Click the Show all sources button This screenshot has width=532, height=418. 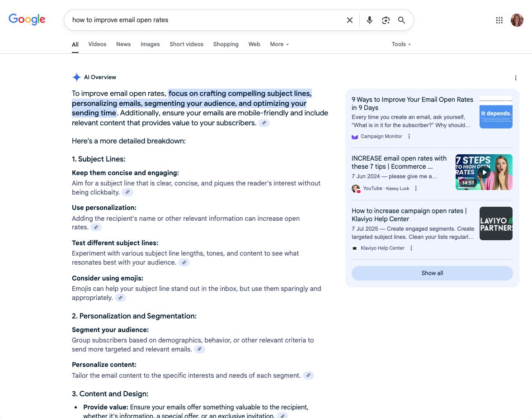click(x=432, y=273)
